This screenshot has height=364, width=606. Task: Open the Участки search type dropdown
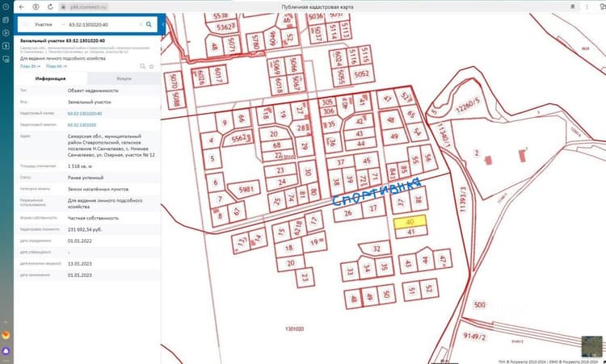44,24
